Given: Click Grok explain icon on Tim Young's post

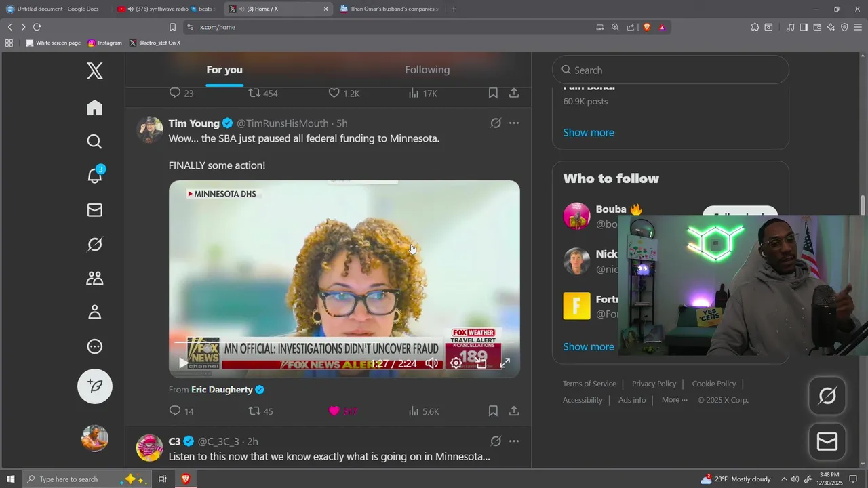Looking at the screenshot, I should click(x=496, y=123).
